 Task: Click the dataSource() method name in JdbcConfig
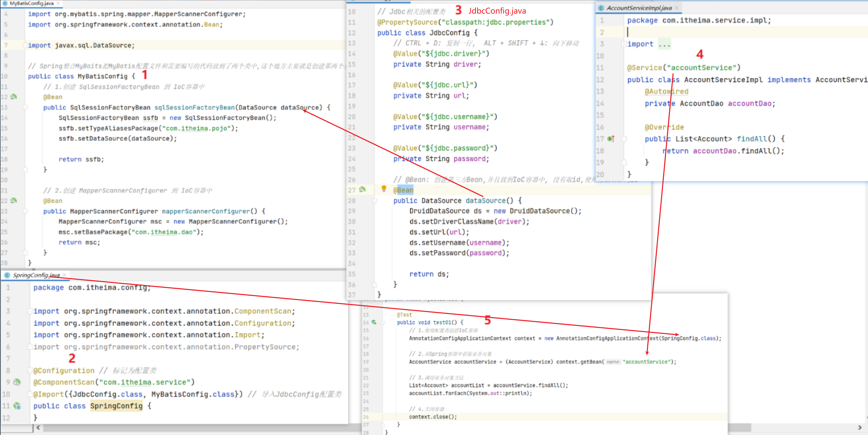click(486, 201)
